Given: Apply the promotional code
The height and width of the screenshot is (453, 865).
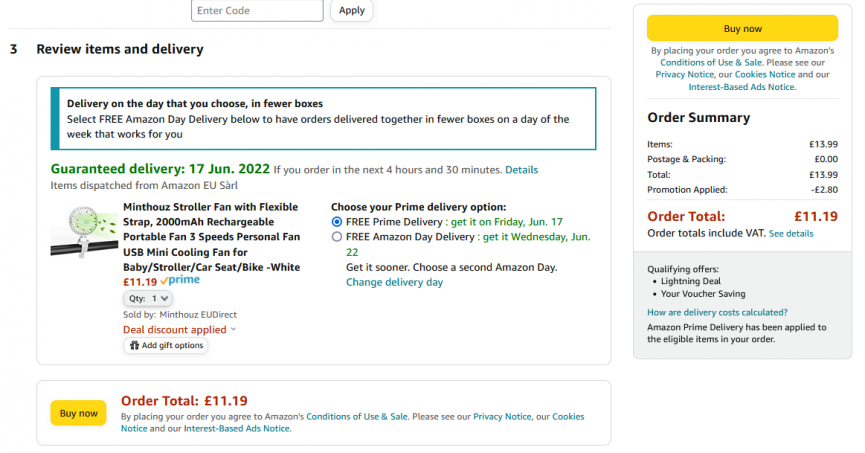Looking at the screenshot, I should (351, 10).
